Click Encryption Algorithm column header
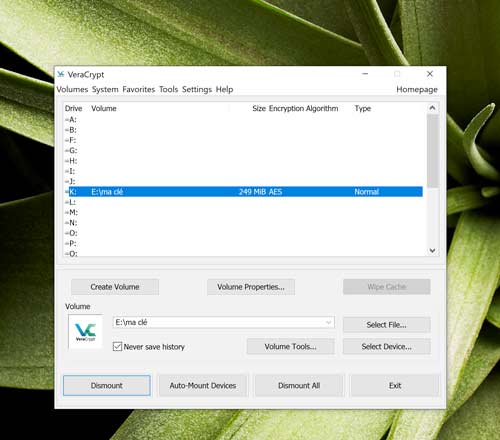 [303, 108]
